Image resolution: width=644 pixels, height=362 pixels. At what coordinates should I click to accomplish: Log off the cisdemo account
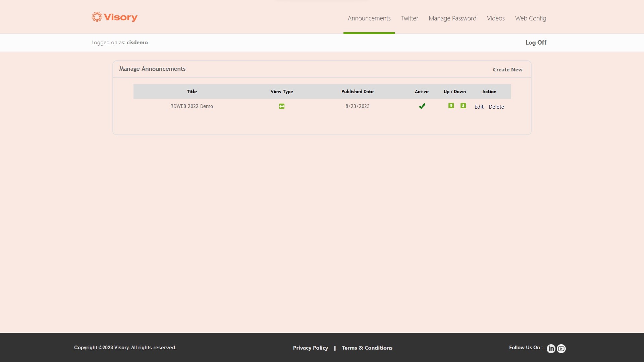click(x=535, y=43)
